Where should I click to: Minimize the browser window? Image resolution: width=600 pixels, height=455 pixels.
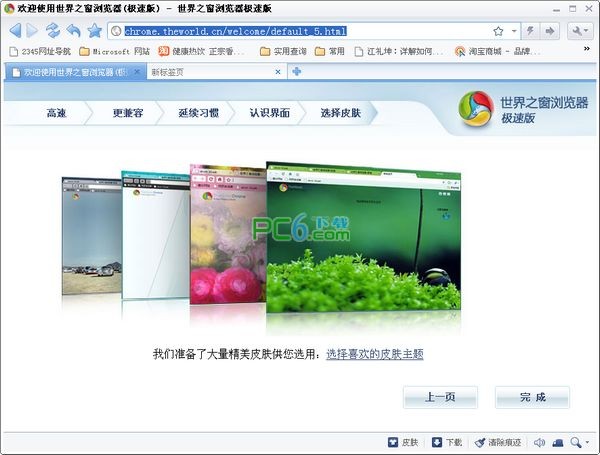[x=556, y=9]
